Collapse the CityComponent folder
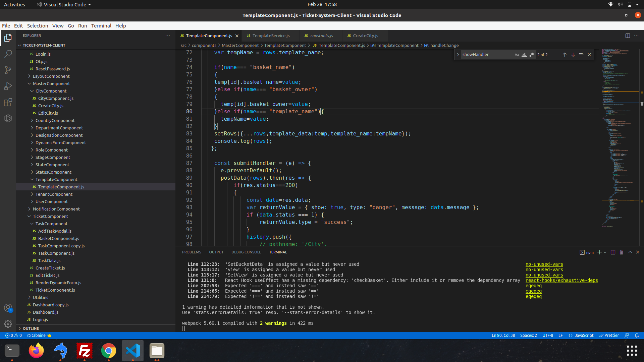This screenshot has width=644, height=362. (51, 91)
